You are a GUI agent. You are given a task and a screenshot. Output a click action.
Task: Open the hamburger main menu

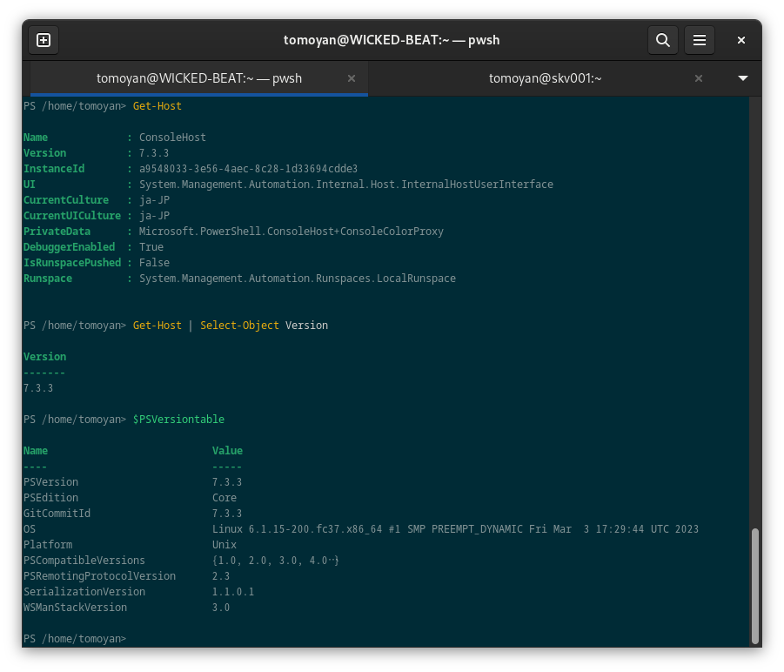[x=699, y=40]
